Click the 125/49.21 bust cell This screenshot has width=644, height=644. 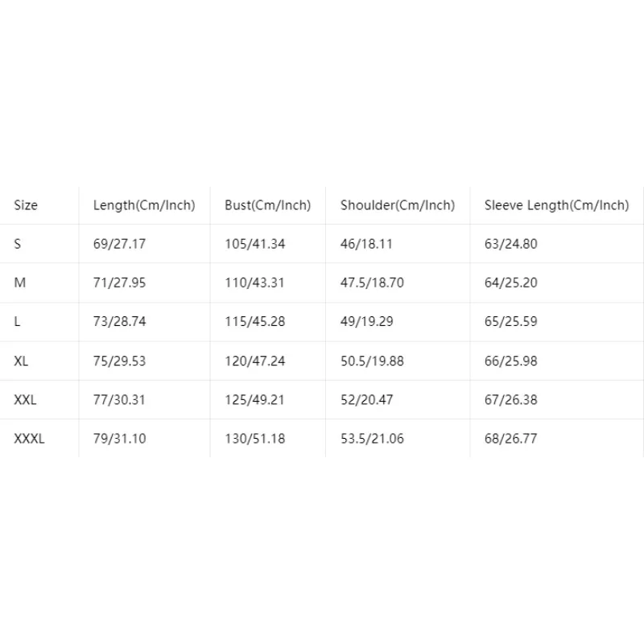coord(254,399)
